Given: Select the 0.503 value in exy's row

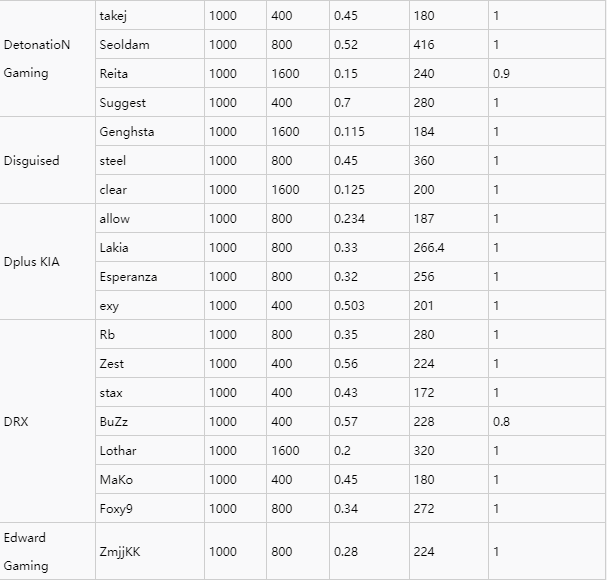Looking at the screenshot, I should click(x=349, y=306).
